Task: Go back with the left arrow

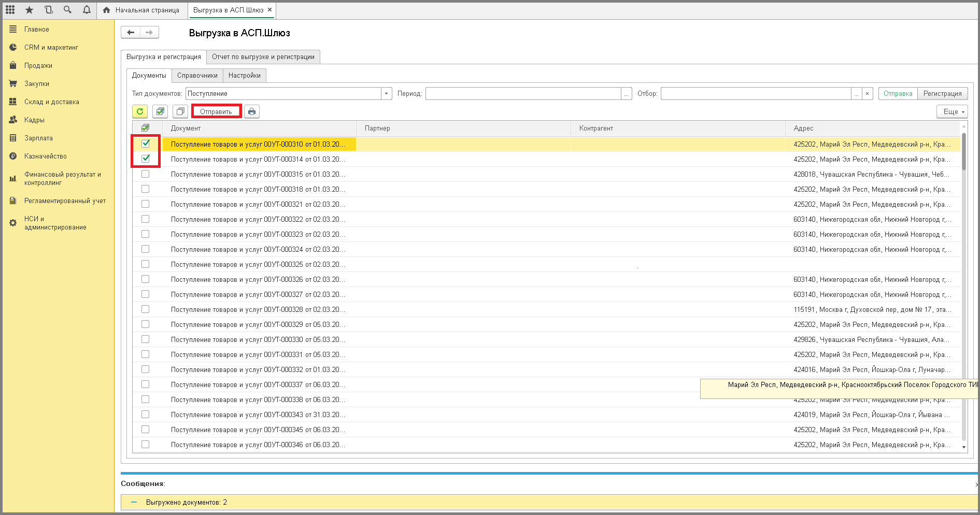Action: click(x=131, y=33)
